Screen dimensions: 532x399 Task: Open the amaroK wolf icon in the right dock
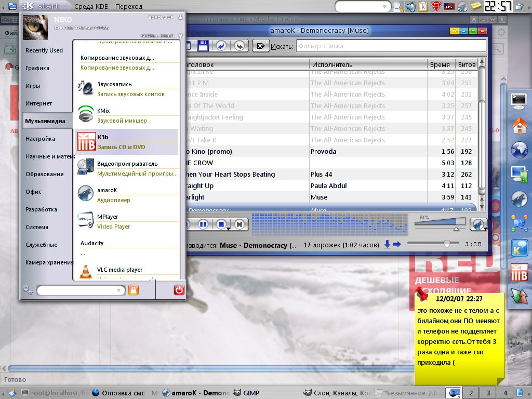520,199
